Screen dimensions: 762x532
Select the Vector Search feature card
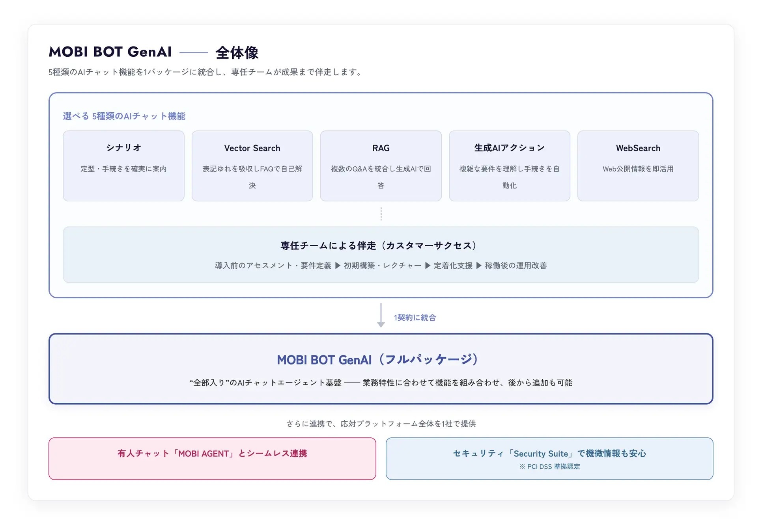[252, 166]
